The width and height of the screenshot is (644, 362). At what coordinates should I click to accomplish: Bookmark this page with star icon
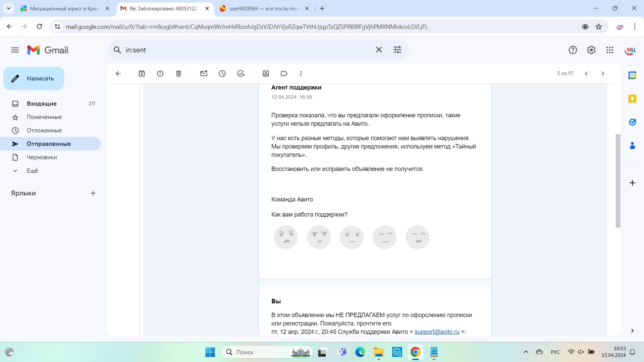[599, 27]
